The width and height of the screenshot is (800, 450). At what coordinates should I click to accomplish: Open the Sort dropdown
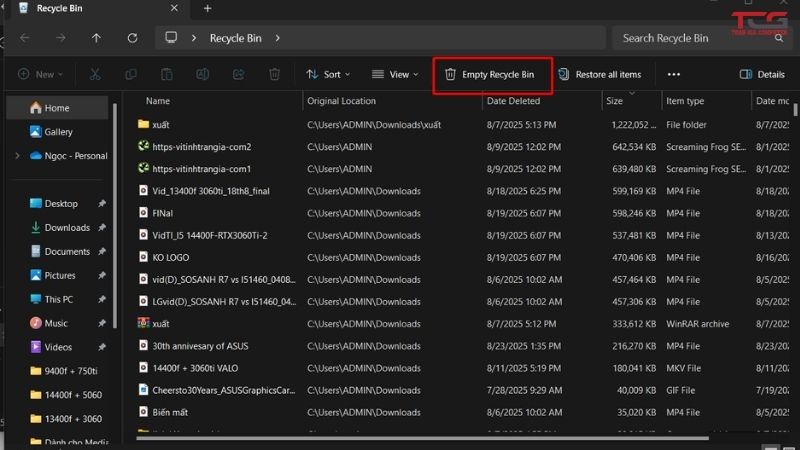328,74
